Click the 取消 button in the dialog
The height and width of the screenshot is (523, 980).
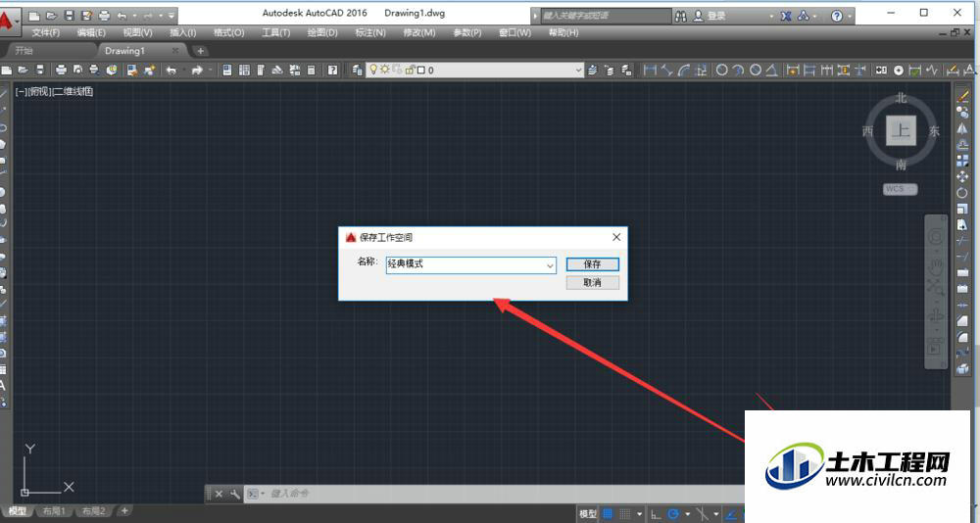click(x=593, y=283)
